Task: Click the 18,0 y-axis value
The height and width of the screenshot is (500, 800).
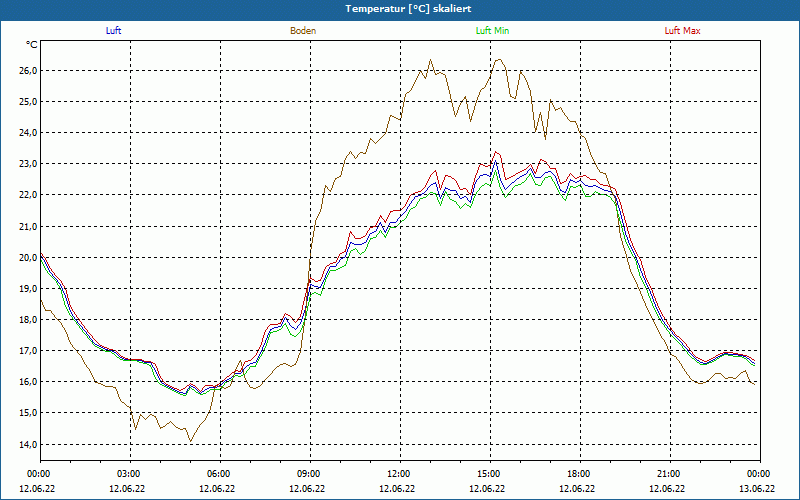Action: tap(29, 319)
